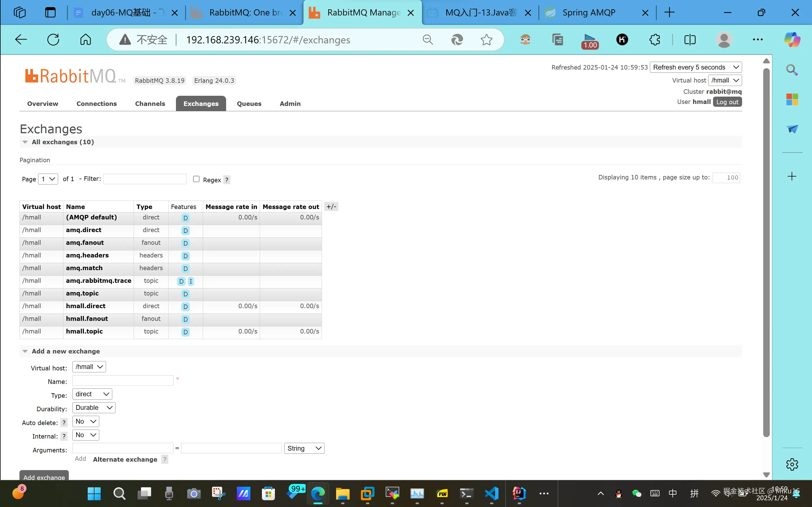Open the browser extensions puzzle icon
The image size is (812, 507).
(655, 39)
